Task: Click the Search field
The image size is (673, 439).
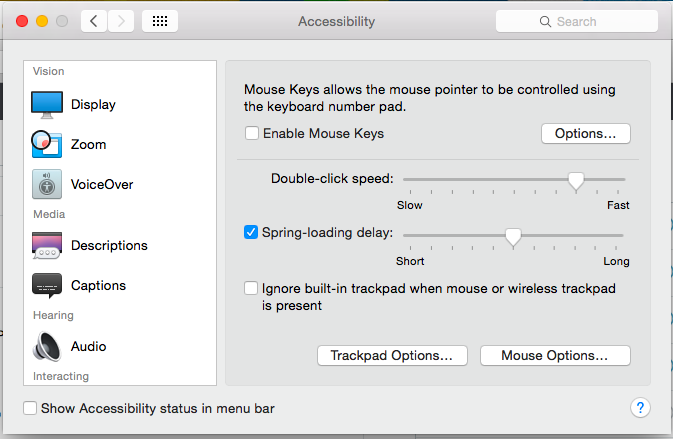Action: pos(575,21)
